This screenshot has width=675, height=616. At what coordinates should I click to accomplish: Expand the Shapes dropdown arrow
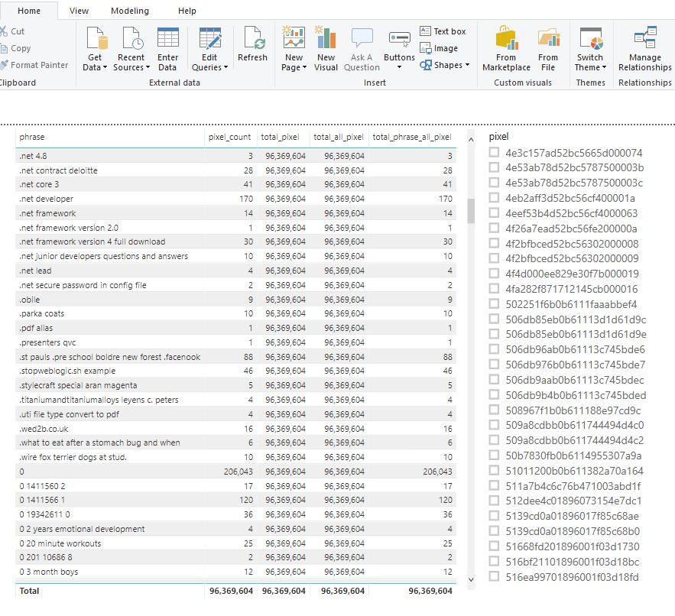(x=468, y=65)
